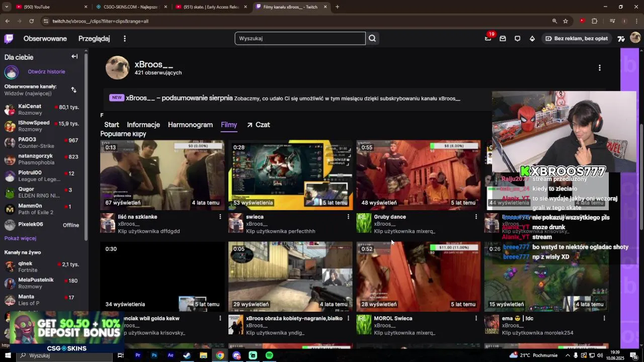
Task: Open options for the 'liść na szklanke' clip
Action: click(x=220, y=217)
